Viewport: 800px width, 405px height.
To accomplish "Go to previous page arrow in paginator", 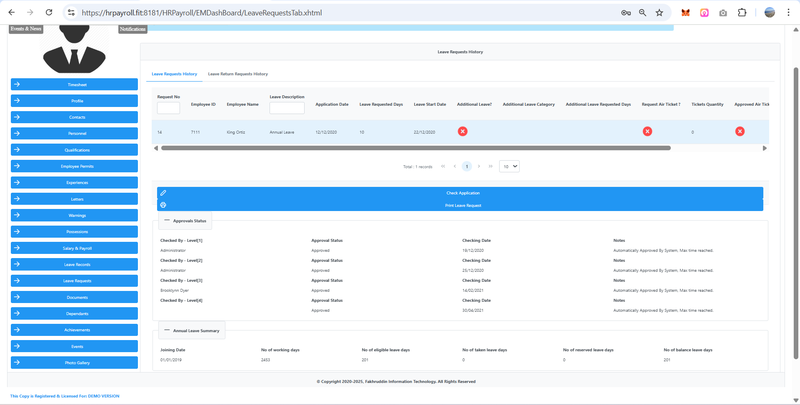I will (x=455, y=166).
